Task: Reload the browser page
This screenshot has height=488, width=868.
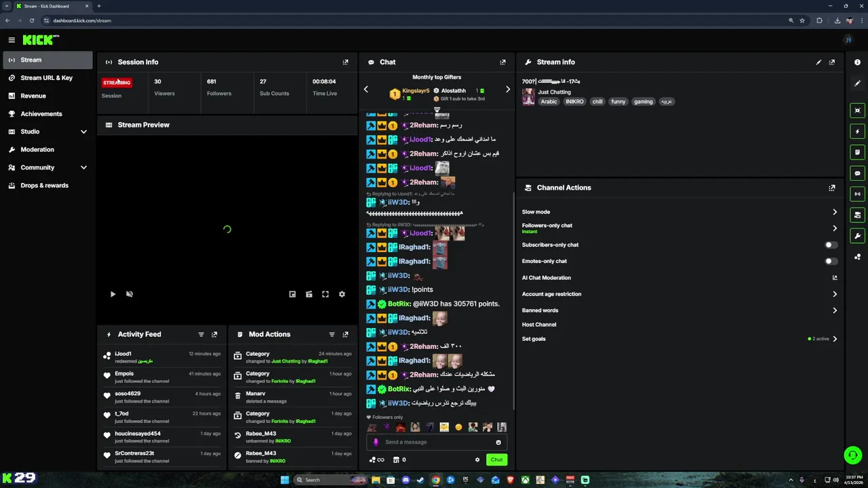Action: click(x=31, y=20)
